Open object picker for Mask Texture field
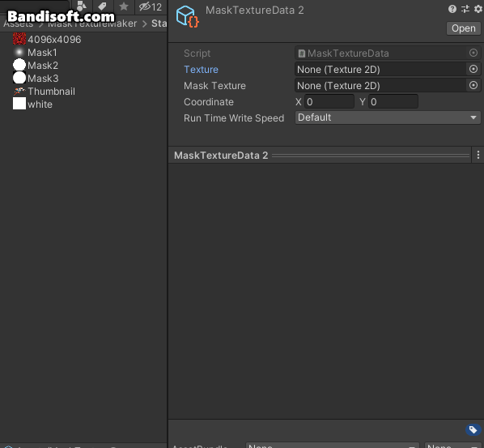Screen dimensions: 484x448 pyautogui.click(x=473, y=85)
